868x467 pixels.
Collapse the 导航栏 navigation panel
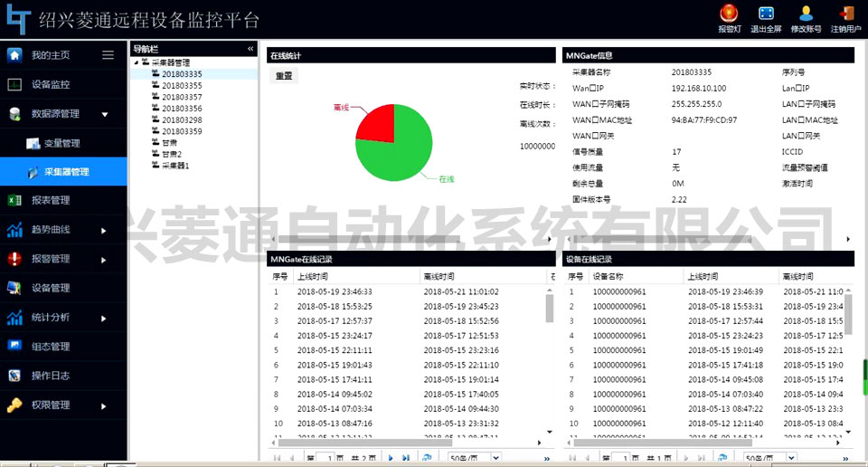pyautogui.click(x=250, y=49)
